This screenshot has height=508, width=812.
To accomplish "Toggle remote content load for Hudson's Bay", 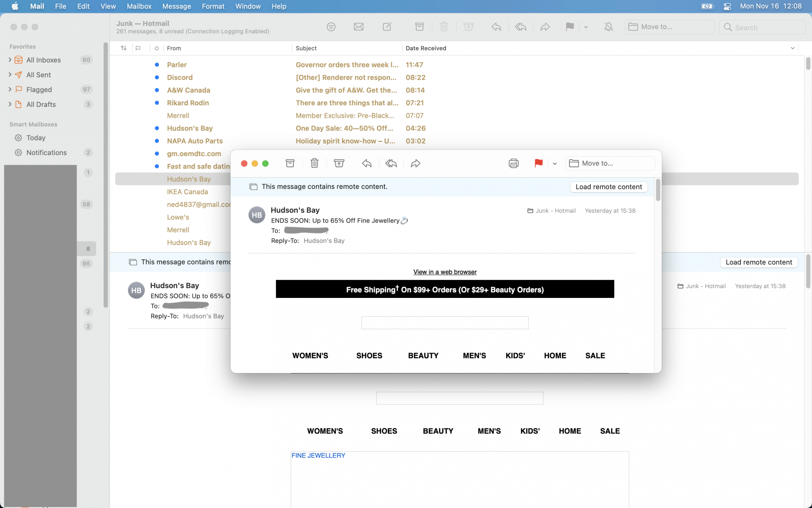I will coord(608,187).
